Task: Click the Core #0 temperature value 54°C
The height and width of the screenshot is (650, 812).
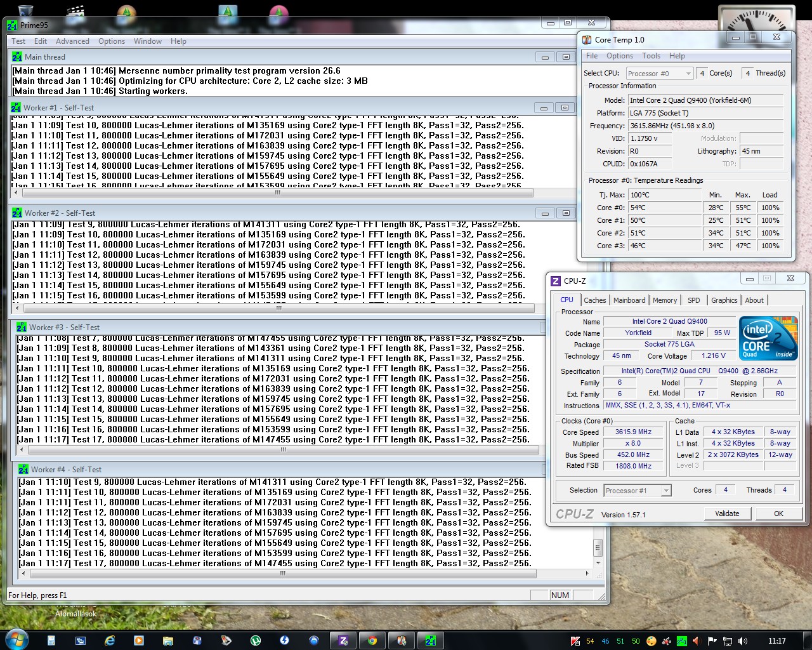Action: pos(664,208)
